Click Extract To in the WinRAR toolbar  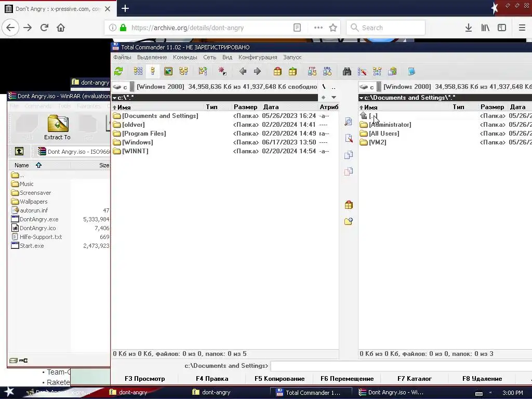[x=57, y=128]
